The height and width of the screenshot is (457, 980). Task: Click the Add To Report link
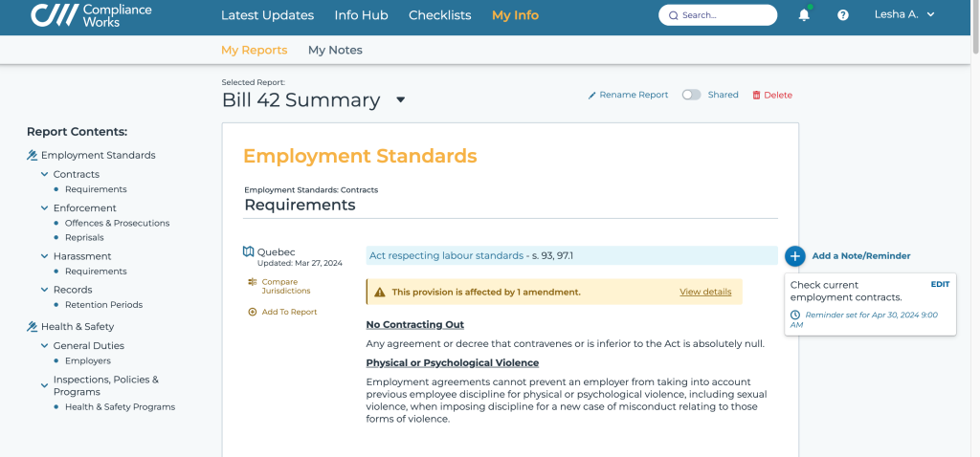(x=289, y=312)
